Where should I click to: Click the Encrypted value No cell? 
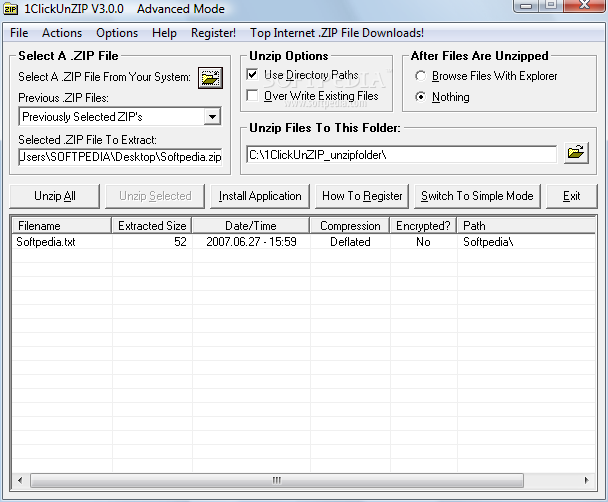423,242
